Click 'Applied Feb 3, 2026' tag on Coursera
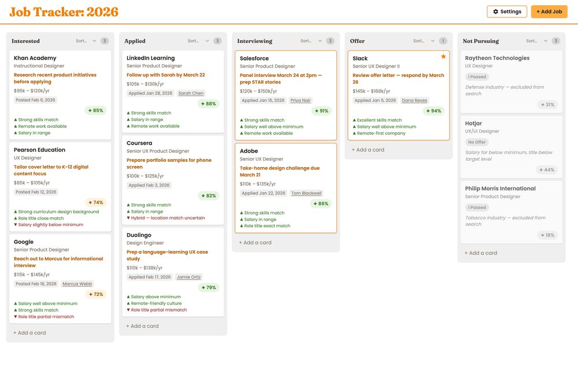 click(149, 185)
